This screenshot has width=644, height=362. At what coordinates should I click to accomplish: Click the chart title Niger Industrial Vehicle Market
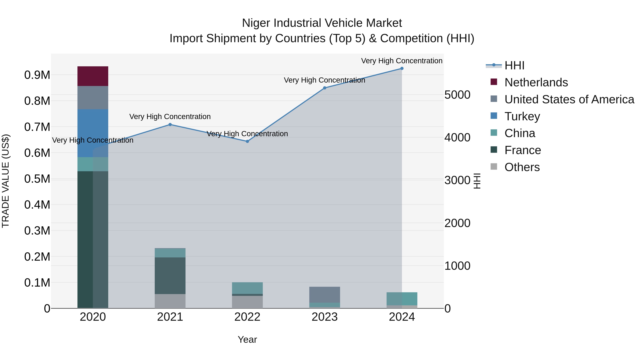click(x=322, y=23)
